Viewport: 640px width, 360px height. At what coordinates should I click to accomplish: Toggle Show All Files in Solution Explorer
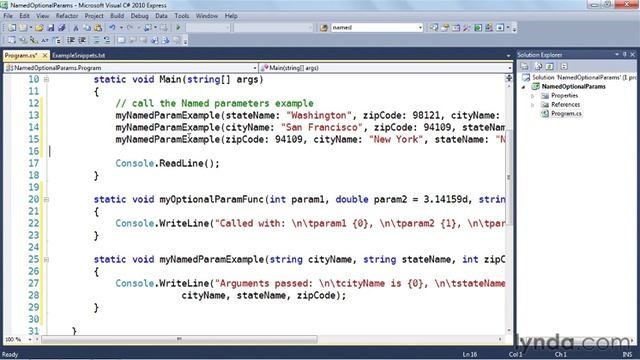(538, 67)
